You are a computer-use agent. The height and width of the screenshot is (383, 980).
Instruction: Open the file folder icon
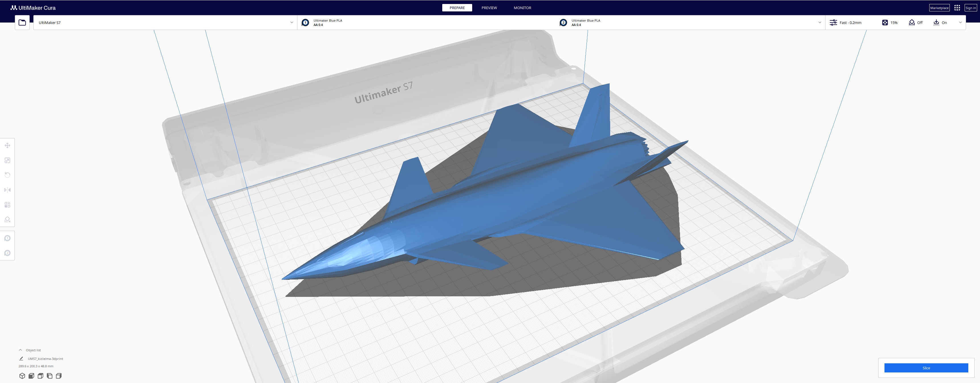point(22,23)
